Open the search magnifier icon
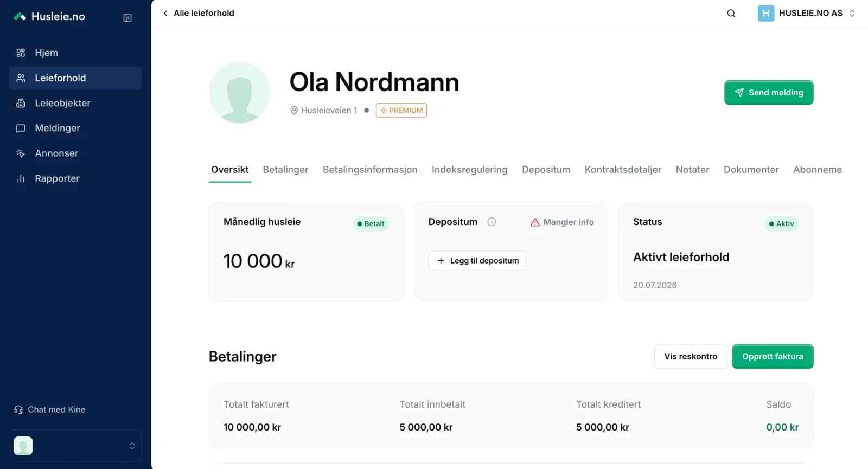The width and height of the screenshot is (868, 469). click(731, 14)
